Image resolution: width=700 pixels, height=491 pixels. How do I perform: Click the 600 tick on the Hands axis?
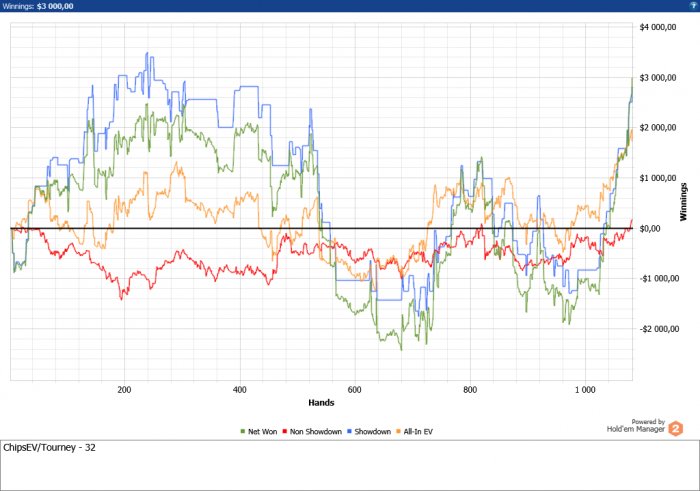pos(354,389)
